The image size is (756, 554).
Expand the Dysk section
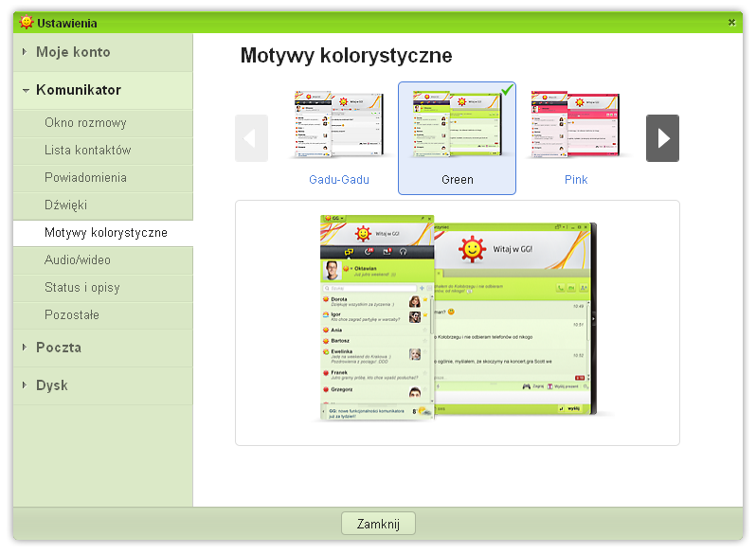103,385
